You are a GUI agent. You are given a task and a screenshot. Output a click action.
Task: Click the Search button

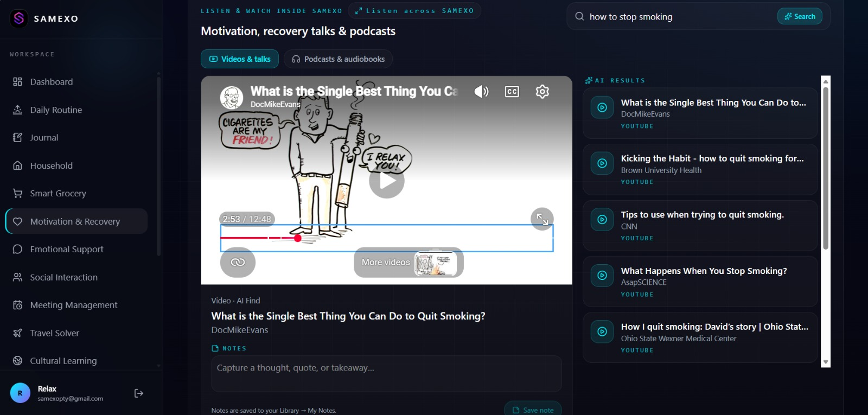(x=800, y=16)
